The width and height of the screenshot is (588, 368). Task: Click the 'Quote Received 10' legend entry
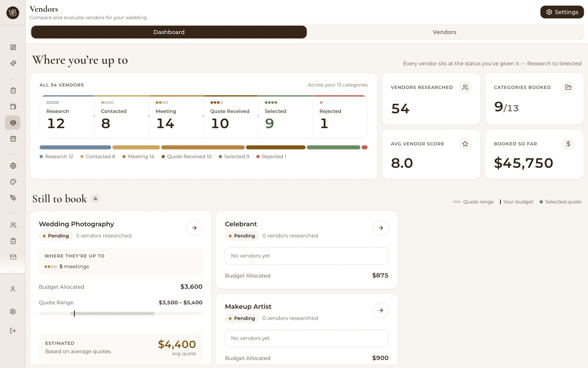(x=186, y=157)
